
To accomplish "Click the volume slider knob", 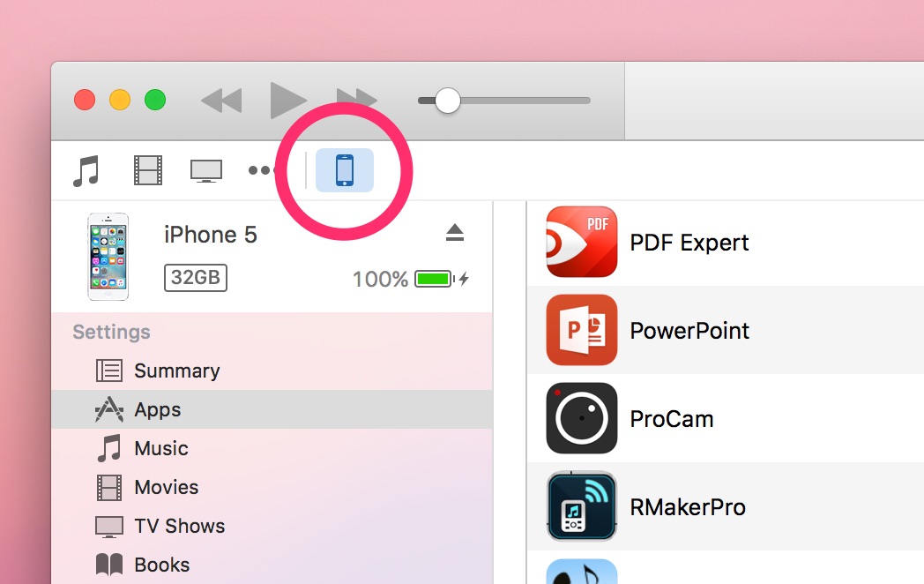I will click(448, 101).
